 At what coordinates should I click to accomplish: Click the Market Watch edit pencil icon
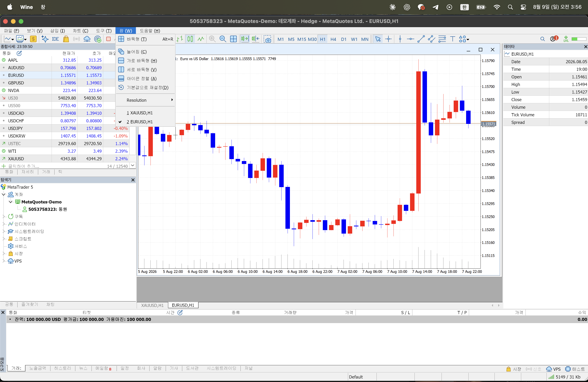[19, 53]
